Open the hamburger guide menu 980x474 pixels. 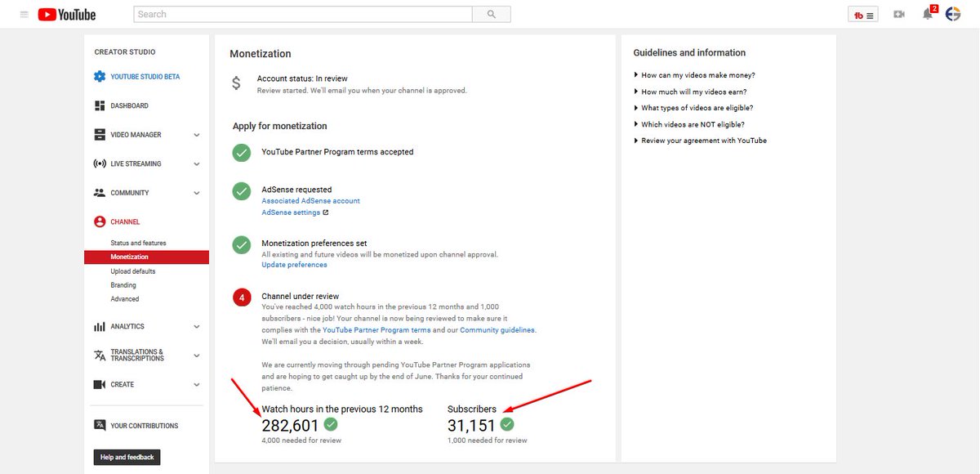pos(24,15)
